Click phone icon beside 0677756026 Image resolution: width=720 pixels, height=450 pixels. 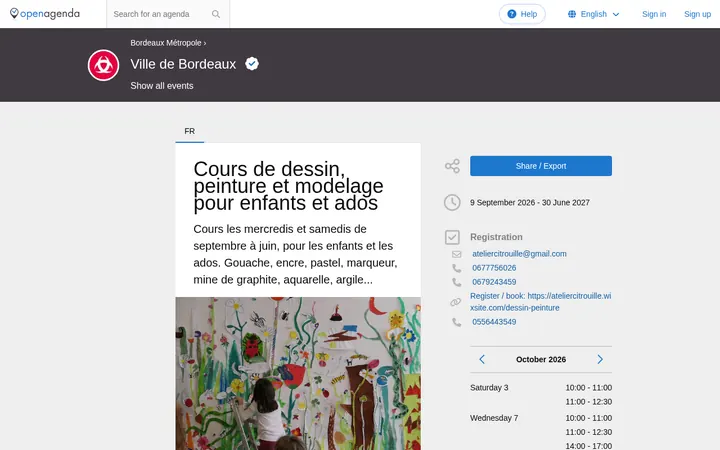(x=456, y=268)
